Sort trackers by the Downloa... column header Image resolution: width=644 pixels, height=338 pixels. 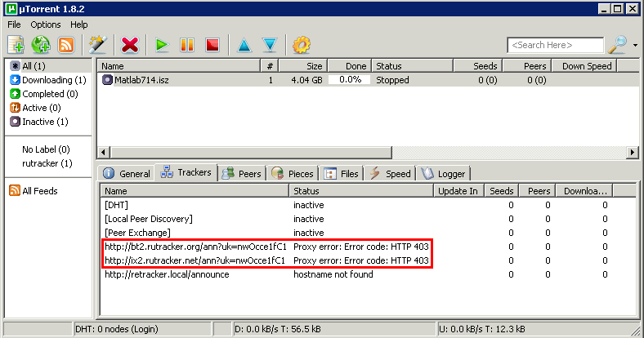click(x=584, y=191)
